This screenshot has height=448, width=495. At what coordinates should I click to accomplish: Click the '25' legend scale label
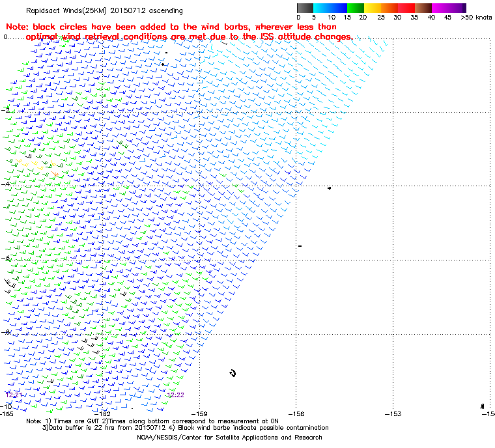coord(381,18)
